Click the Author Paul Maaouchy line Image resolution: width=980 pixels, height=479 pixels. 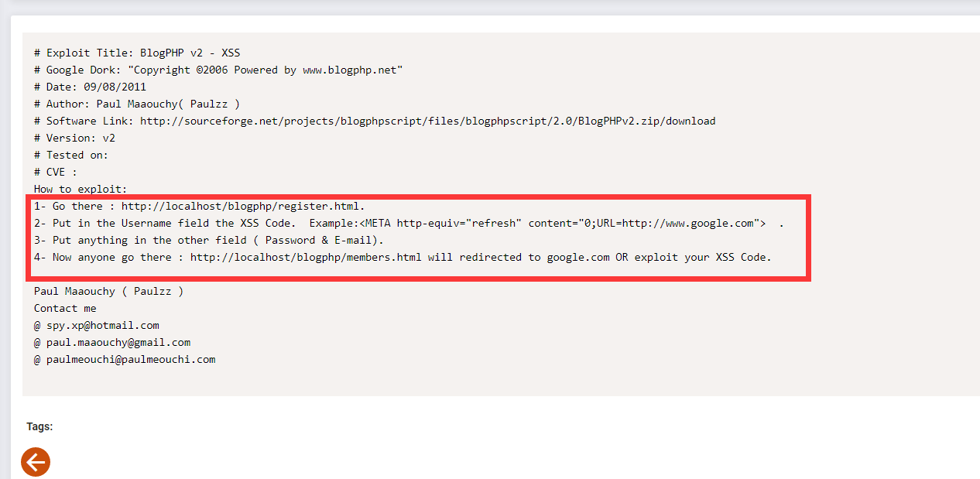click(137, 104)
